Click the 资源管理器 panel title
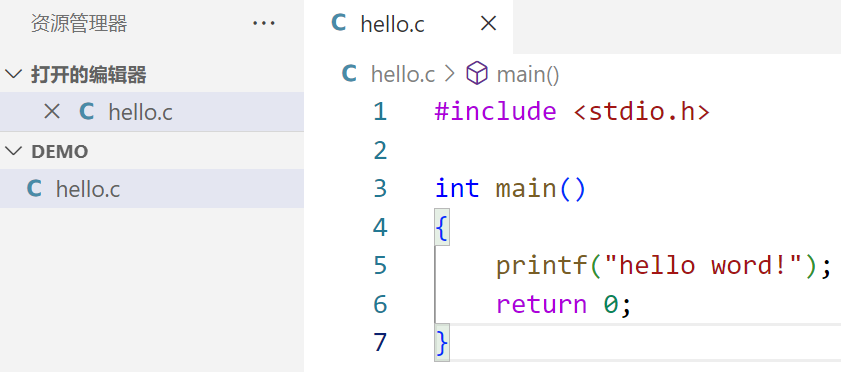 (79, 24)
